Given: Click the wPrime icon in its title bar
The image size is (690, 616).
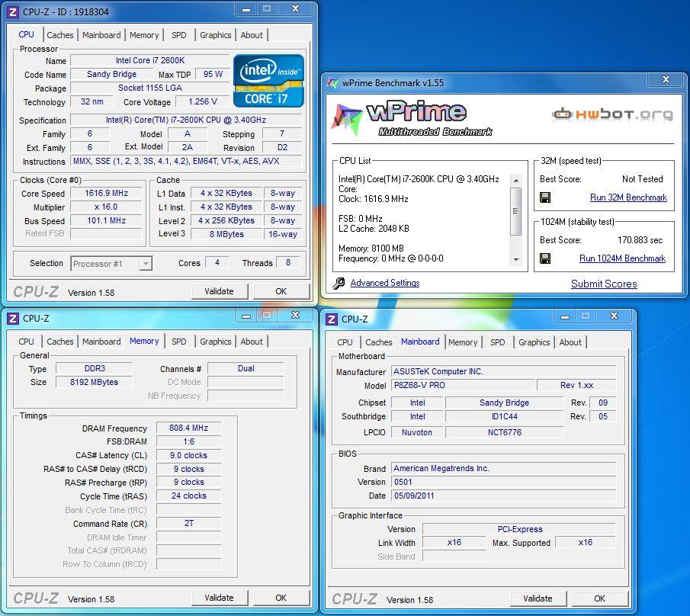Looking at the screenshot, I should click(332, 82).
